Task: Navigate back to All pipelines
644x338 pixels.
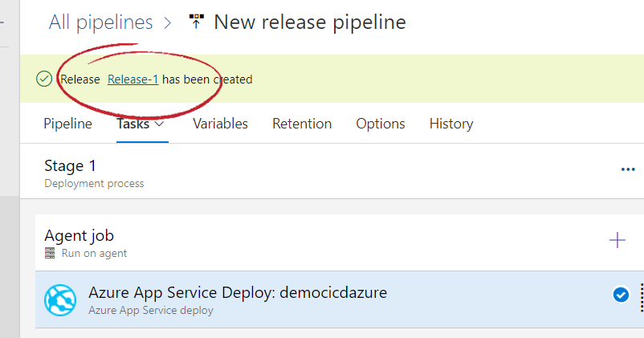Action: point(101,22)
